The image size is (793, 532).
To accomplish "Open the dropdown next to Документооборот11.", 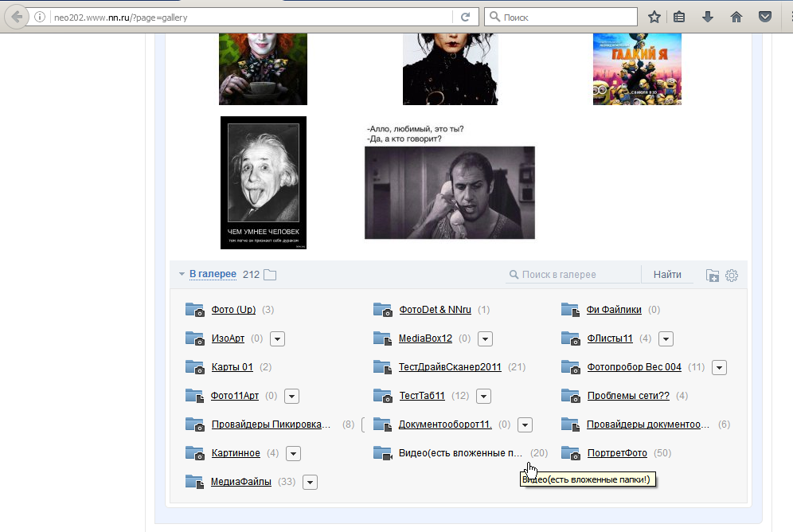I will click(525, 424).
